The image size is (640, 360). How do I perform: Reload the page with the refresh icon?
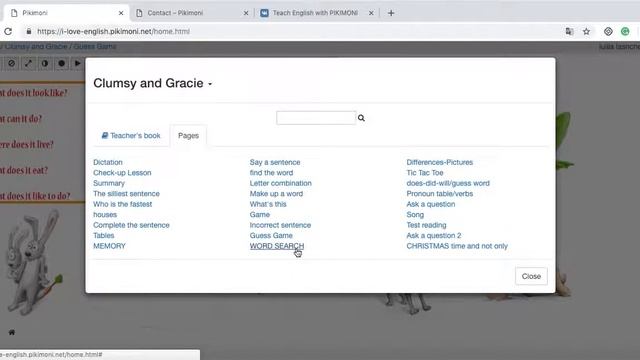point(8,31)
